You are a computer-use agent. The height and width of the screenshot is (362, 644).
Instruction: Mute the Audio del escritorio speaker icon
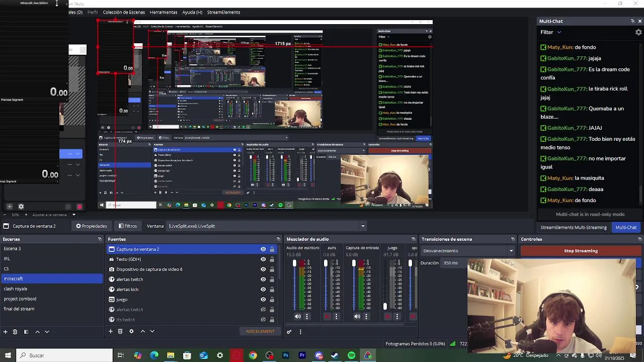297,316
